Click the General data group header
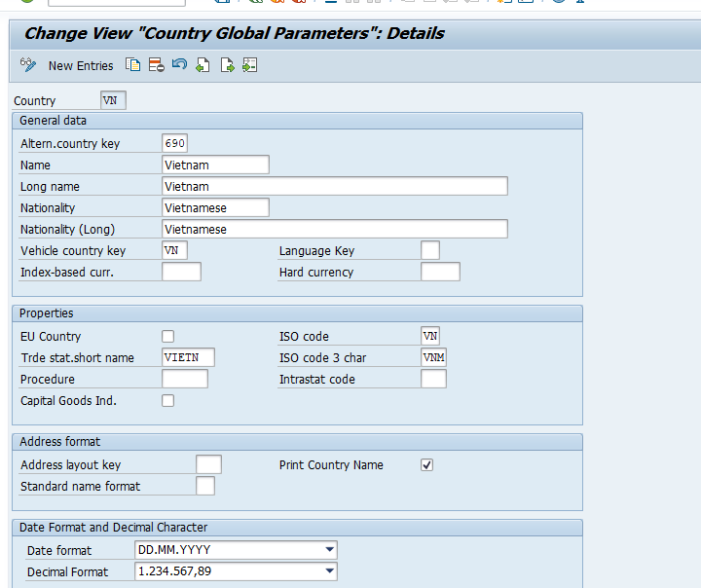The image size is (701, 588). (x=297, y=121)
